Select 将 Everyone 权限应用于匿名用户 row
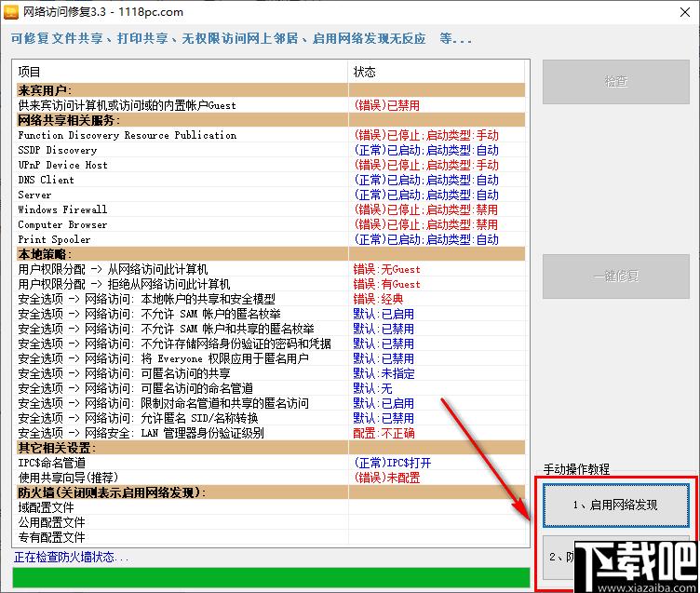The width and height of the screenshot is (700, 593). click(271, 358)
